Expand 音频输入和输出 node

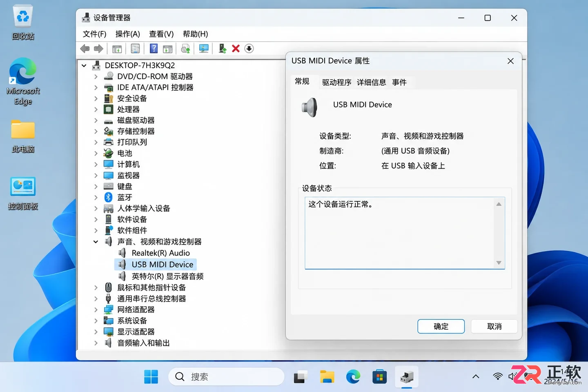pos(96,343)
